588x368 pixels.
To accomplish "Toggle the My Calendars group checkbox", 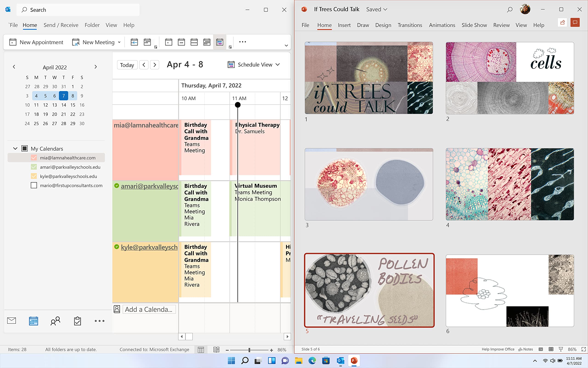I will tap(25, 149).
